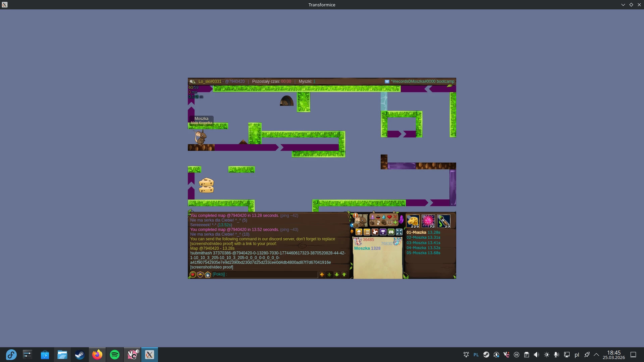Open Spotify from the taskbar
The height and width of the screenshot is (362, 644).
[115, 355]
